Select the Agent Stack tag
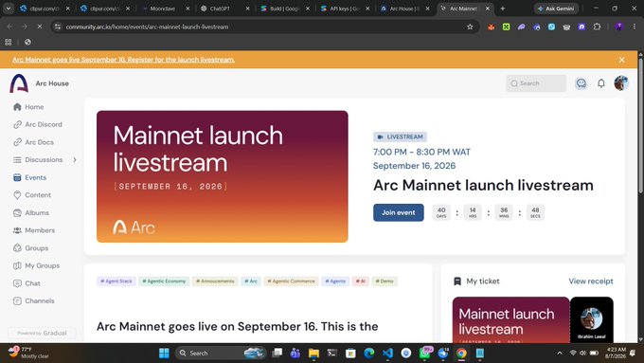Viewport: 644px width, 363px height. click(x=116, y=281)
